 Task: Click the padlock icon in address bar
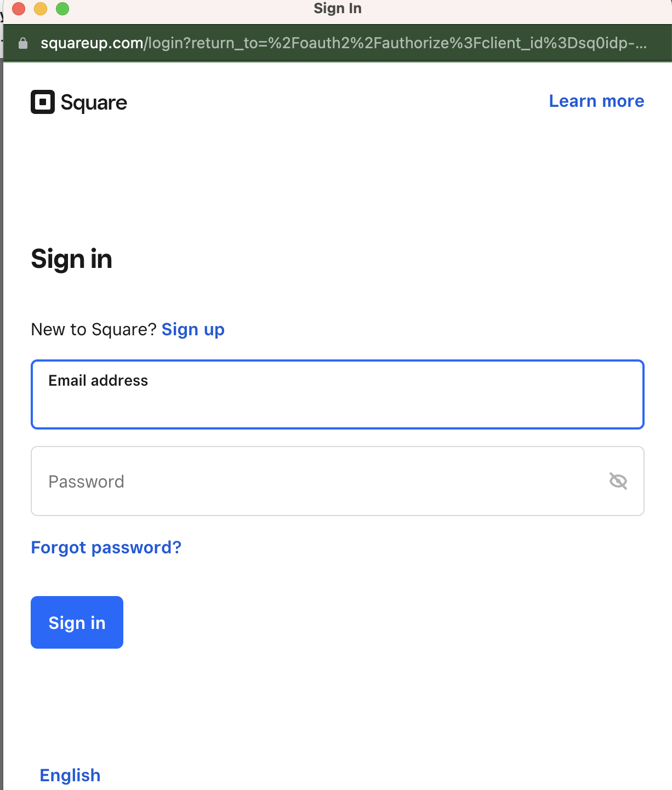pyautogui.click(x=23, y=43)
